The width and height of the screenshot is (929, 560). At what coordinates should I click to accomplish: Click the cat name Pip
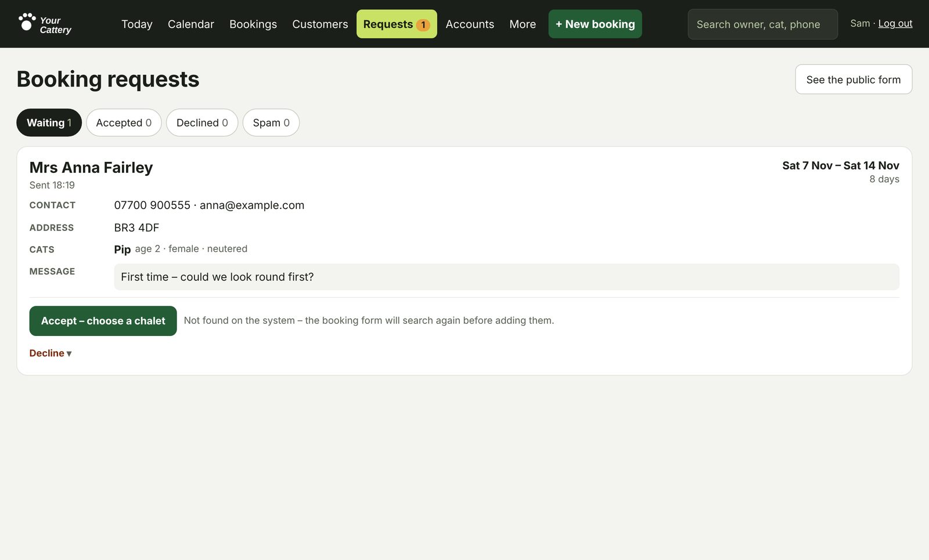click(123, 250)
